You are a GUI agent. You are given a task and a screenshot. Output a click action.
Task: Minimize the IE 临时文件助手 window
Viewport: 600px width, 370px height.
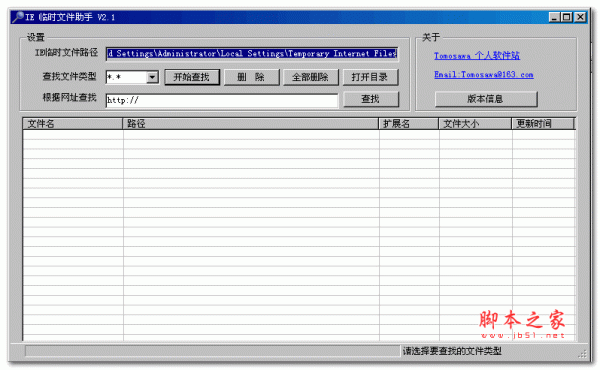coord(554,17)
